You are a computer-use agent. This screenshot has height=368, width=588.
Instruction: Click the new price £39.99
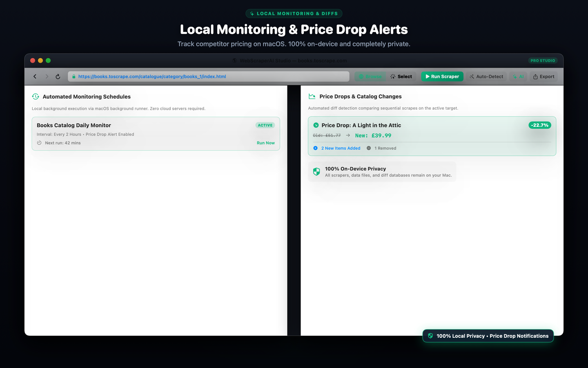[x=373, y=135]
